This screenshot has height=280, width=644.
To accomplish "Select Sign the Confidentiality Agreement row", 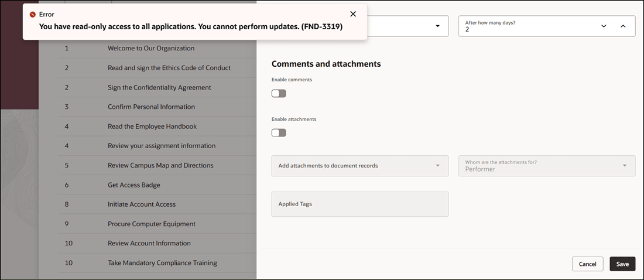I will tap(159, 87).
